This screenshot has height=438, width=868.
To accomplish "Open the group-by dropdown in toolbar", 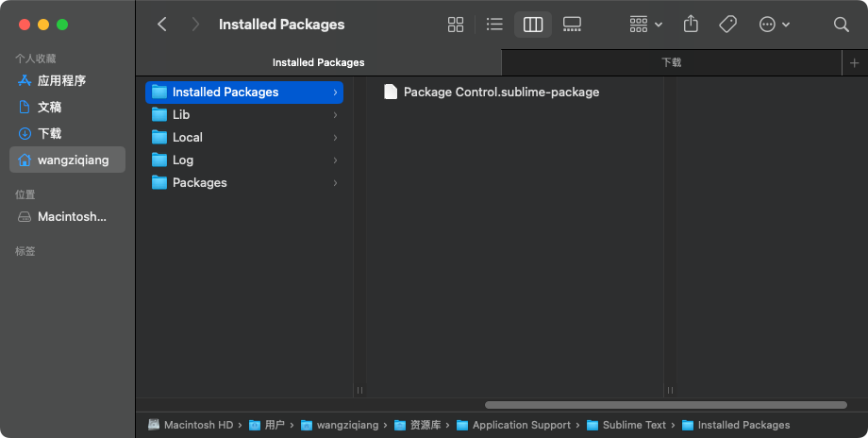I will tap(646, 25).
